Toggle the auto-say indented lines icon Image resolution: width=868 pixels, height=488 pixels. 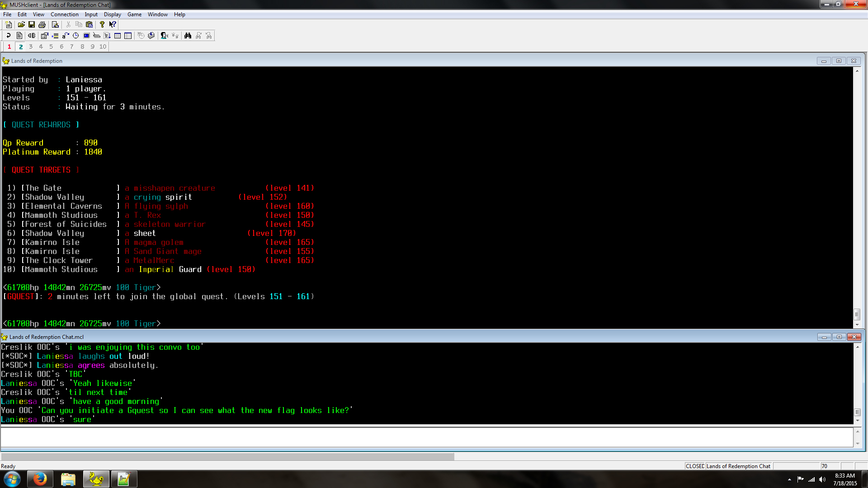click(55, 36)
